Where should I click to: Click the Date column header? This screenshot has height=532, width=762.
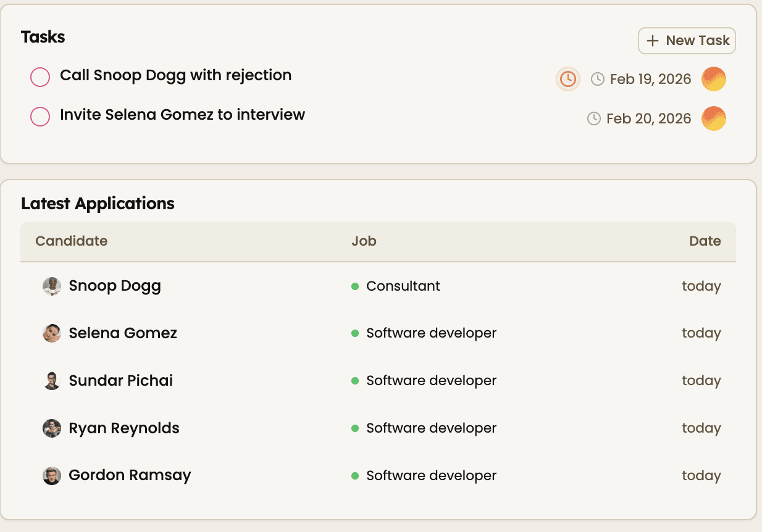click(705, 241)
